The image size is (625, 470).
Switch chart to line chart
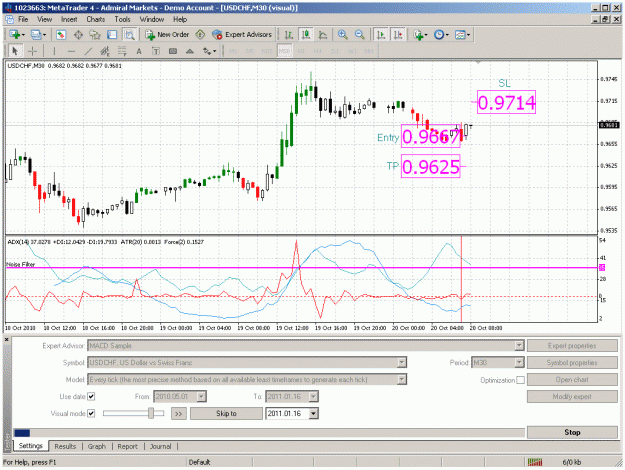coord(323,35)
